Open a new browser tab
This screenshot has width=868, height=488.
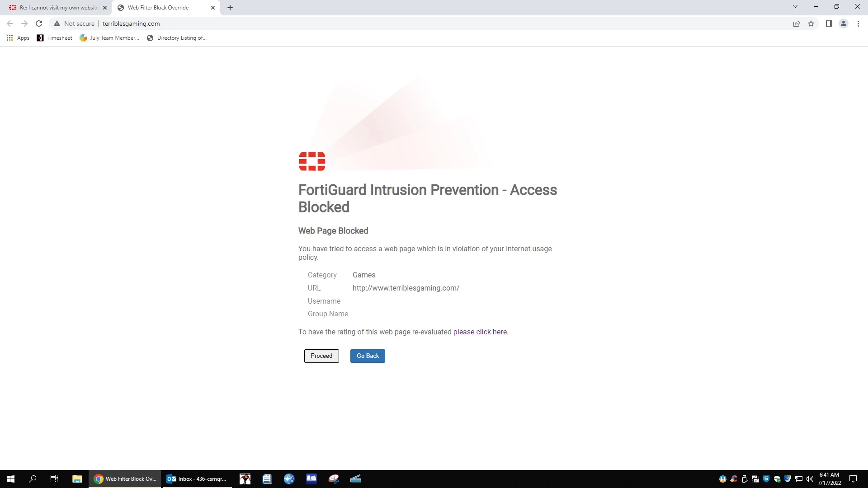click(230, 8)
